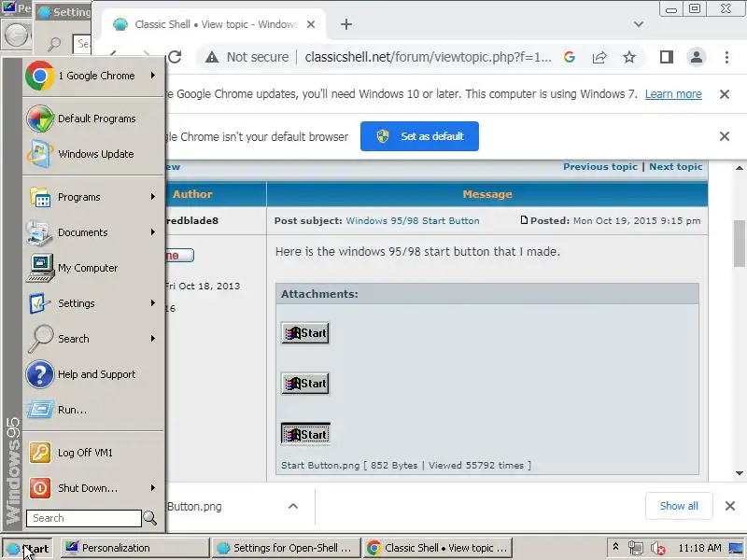Click the Start button on the taskbar
747x560 pixels.
pyautogui.click(x=27, y=549)
